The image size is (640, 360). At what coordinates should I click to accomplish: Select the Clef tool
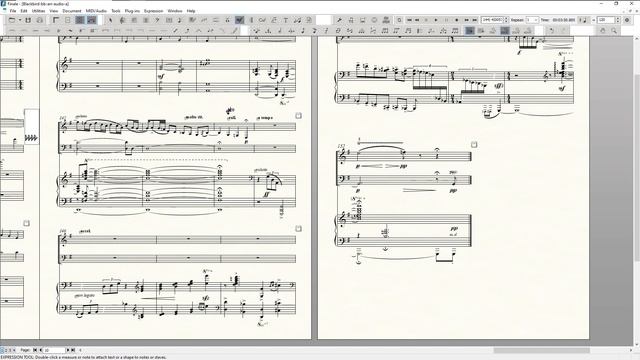[157, 20]
